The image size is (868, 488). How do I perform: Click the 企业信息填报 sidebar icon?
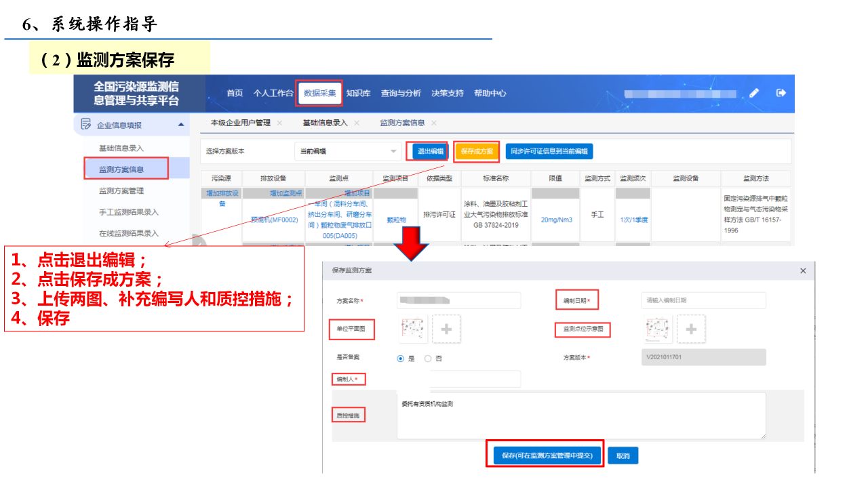[x=86, y=124]
